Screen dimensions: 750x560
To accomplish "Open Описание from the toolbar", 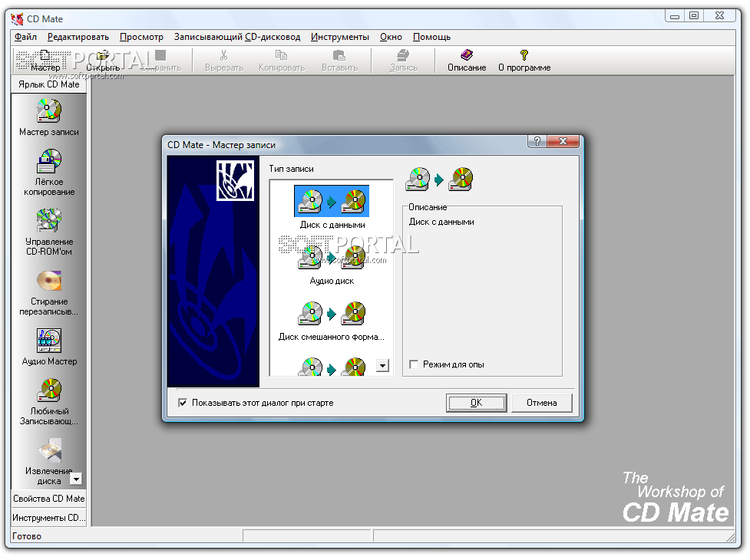I will tap(467, 61).
